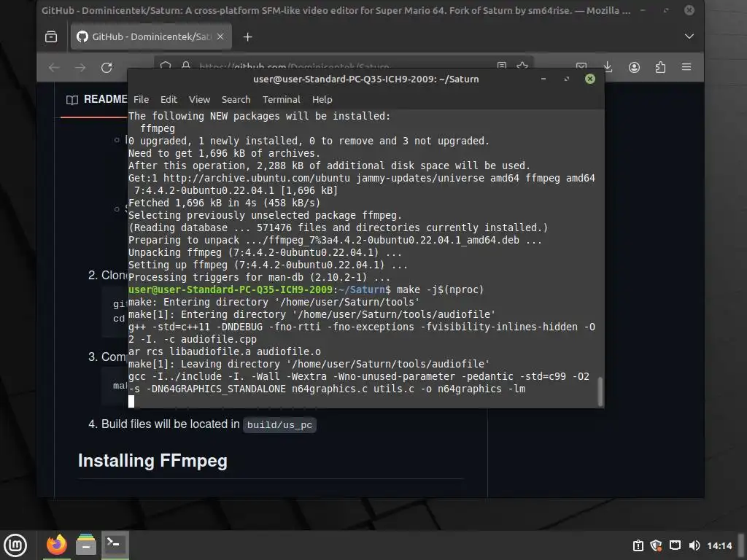Select the GitHub Dominicentek/Saturn browser tab
This screenshot has height=560, width=747.
(x=151, y=36)
